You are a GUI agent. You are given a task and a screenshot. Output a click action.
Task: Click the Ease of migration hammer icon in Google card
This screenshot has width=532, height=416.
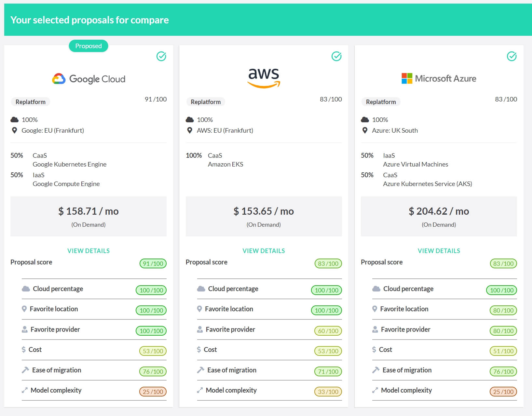coord(25,370)
